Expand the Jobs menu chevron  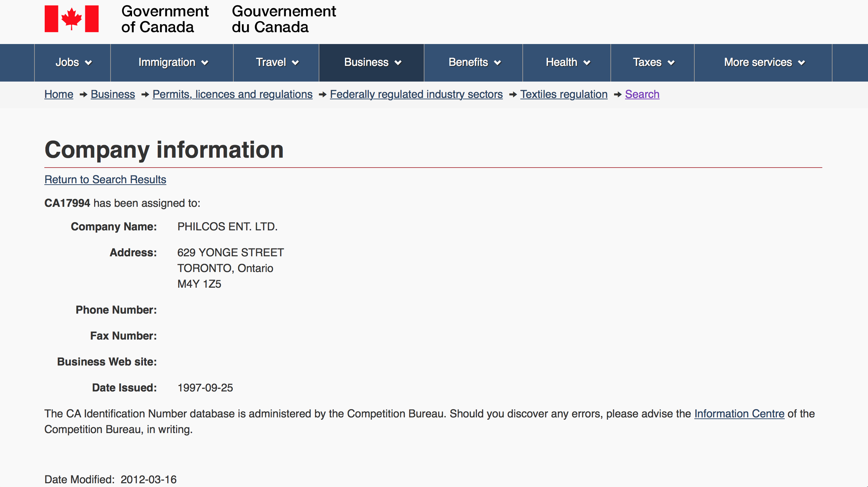88,63
